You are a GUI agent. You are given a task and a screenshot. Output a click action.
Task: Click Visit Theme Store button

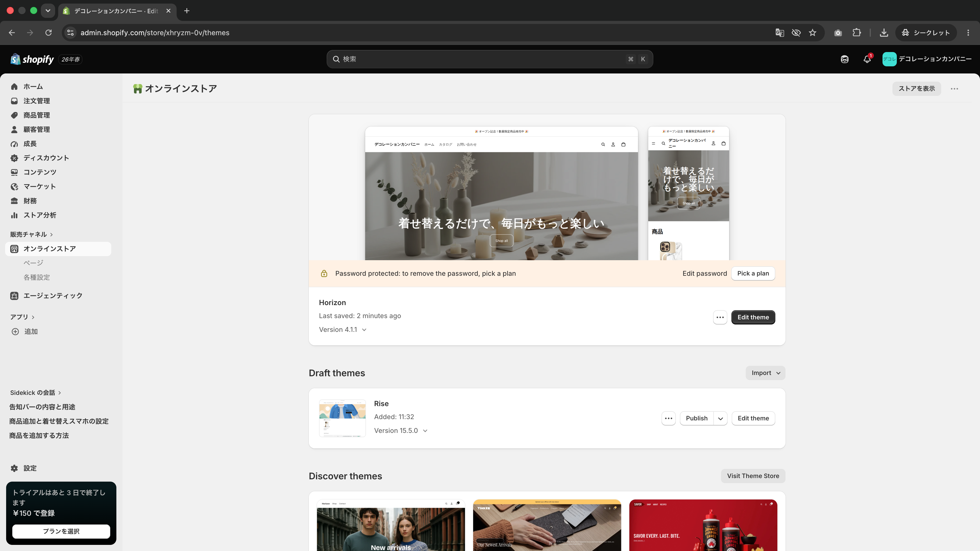point(753,476)
